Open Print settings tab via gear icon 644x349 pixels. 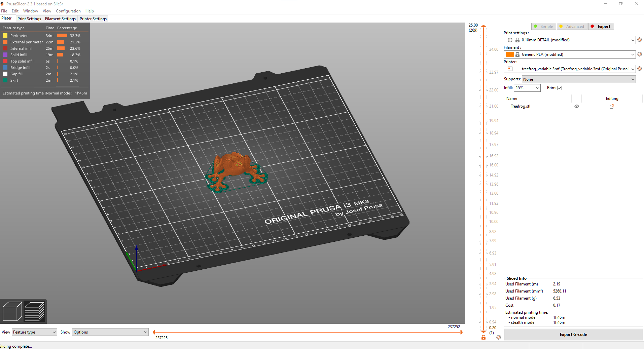pos(640,40)
